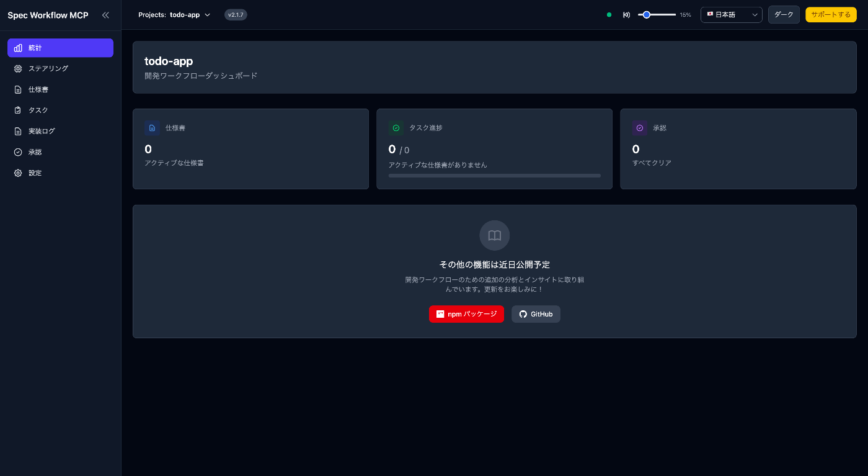Click the purple 承認 card icon
868x476 pixels.
[x=640, y=128]
